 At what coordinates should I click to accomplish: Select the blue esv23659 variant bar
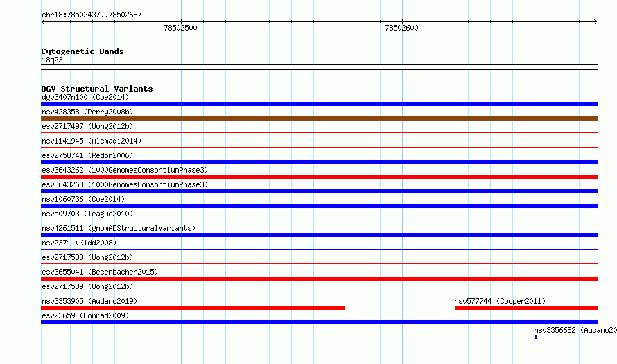tap(319, 322)
